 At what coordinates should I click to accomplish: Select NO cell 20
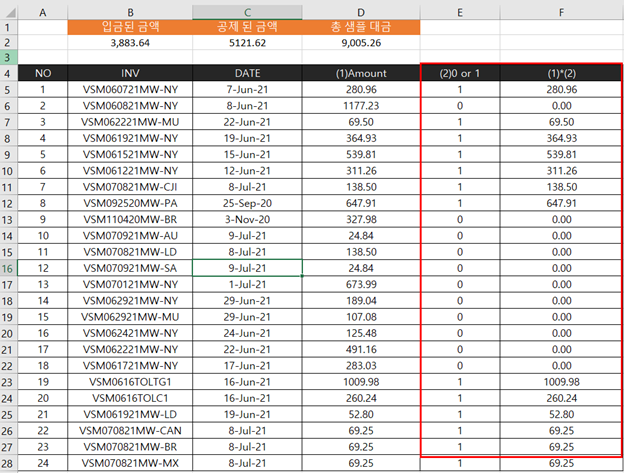[43, 398]
